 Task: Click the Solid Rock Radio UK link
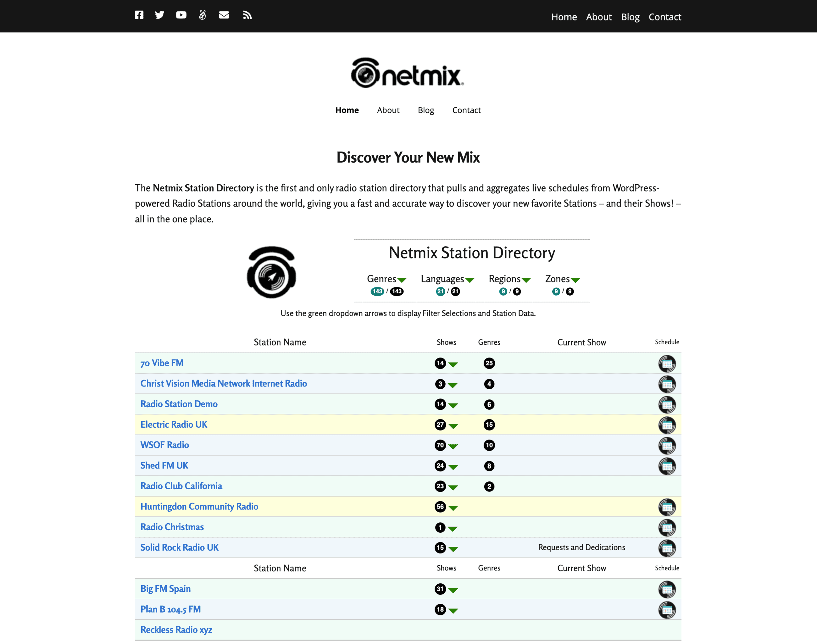[x=180, y=547]
